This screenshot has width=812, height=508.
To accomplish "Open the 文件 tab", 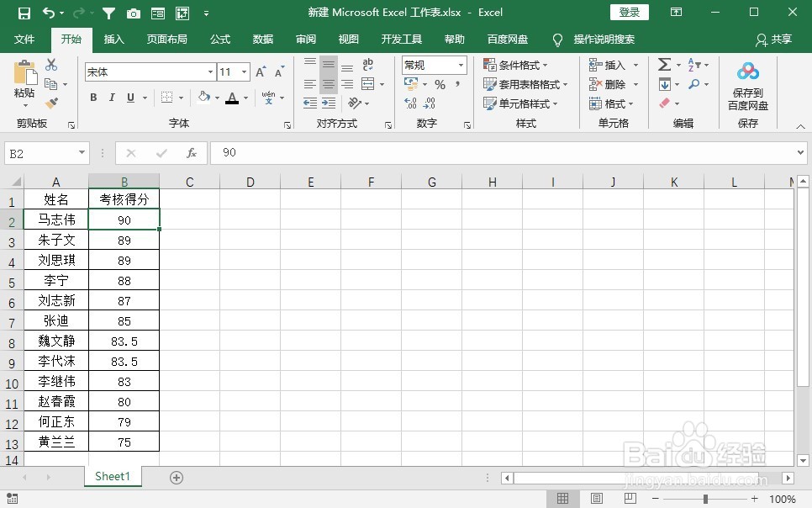I will tap(24, 40).
